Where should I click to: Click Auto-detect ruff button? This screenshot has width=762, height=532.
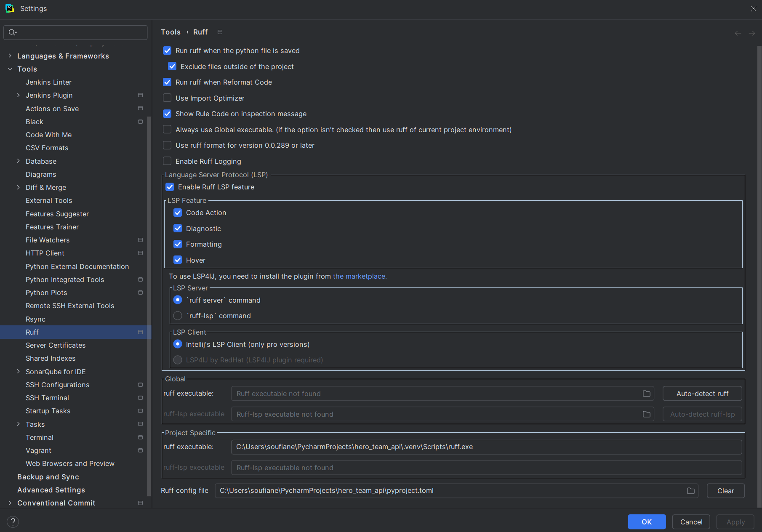[702, 394]
